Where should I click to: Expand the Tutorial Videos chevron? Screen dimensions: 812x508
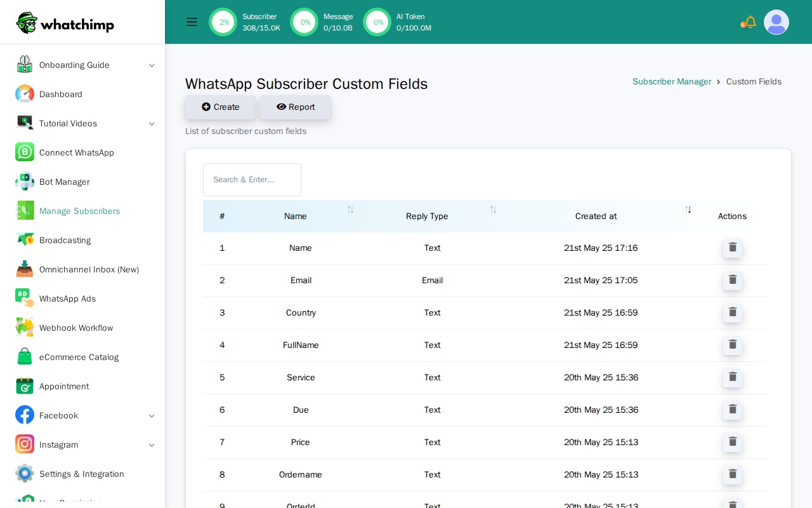pos(152,124)
